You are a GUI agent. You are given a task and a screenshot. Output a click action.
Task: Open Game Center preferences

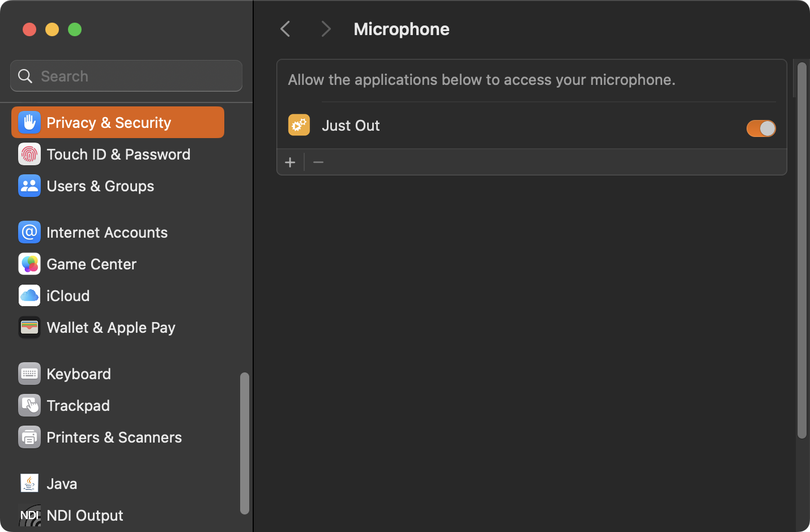118,264
